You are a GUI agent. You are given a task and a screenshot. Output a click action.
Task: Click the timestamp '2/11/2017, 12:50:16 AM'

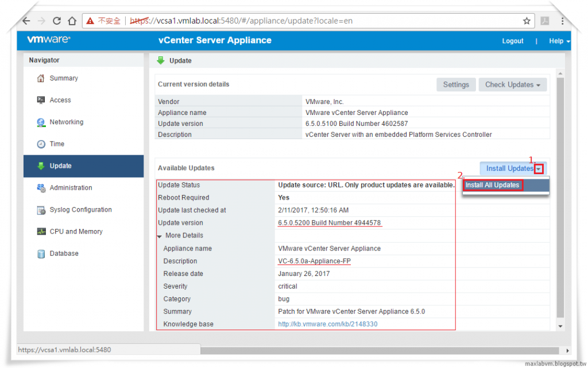point(313,210)
